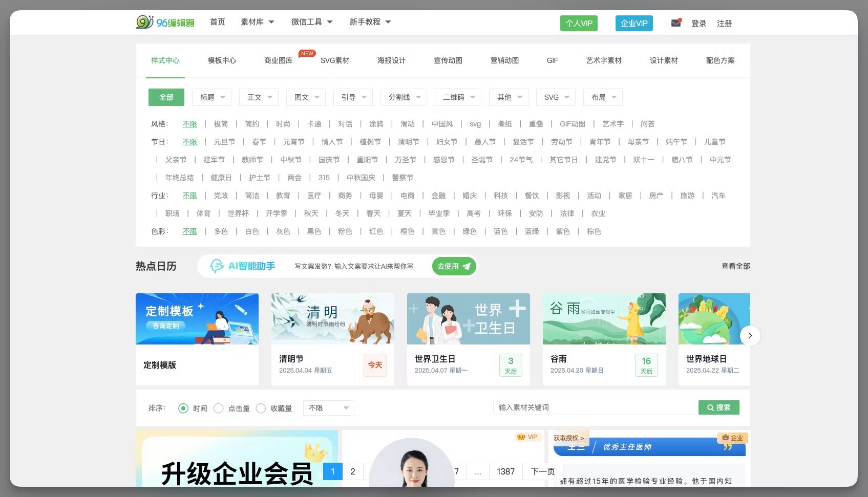Go to 首页 in the top navigation
Image resolution: width=868 pixels, height=497 pixels.
click(218, 22)
